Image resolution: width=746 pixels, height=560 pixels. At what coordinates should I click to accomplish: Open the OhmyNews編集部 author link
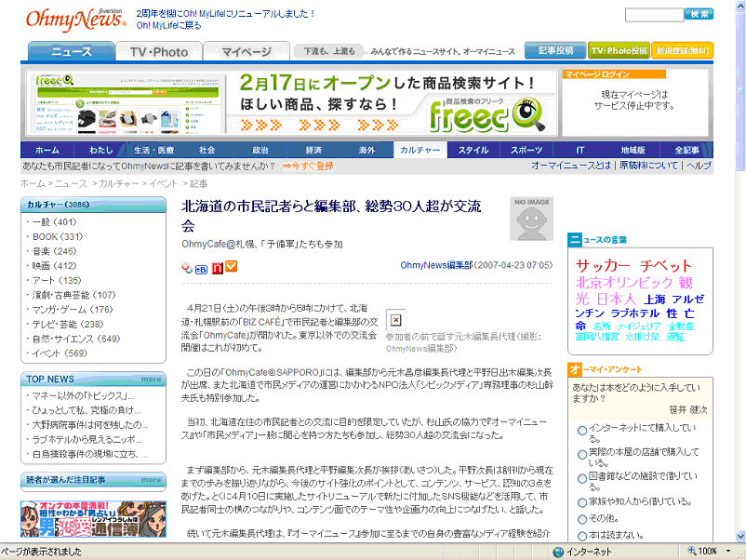click(x=437, y=265)
